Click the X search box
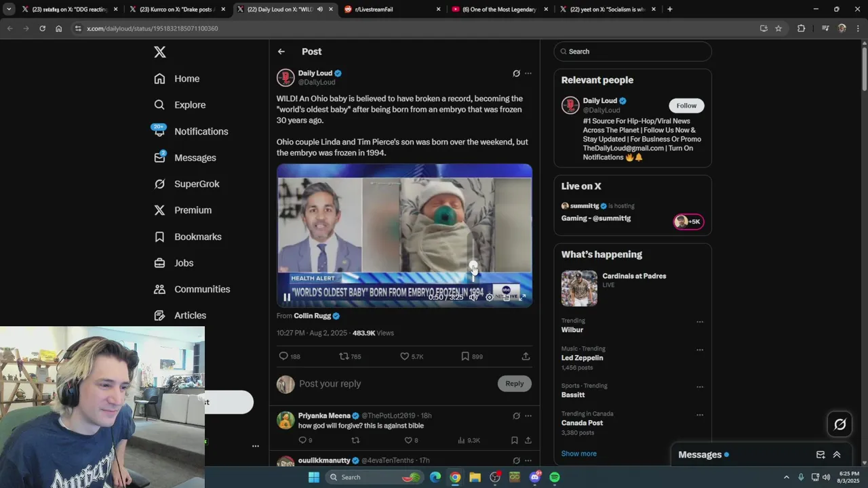Image resolution: width=868 pixels, height=488 pixels. 633,52
